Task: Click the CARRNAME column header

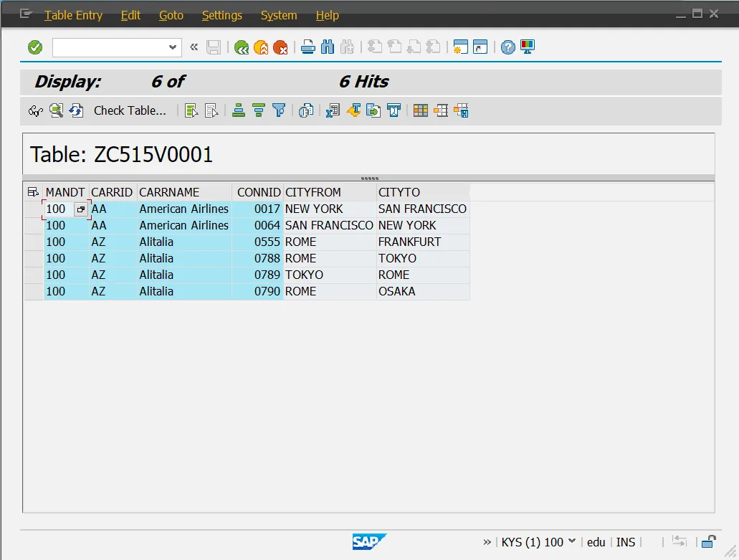Action: (184, 192)
